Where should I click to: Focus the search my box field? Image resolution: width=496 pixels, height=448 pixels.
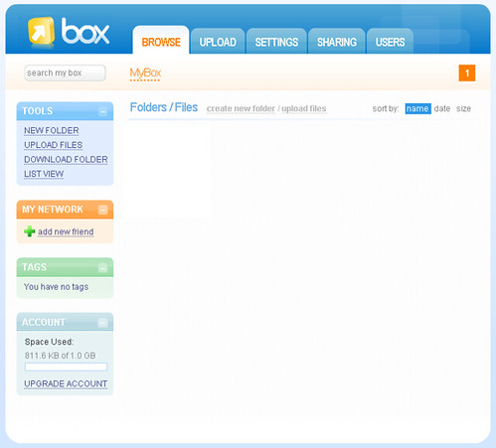point(65,73)
